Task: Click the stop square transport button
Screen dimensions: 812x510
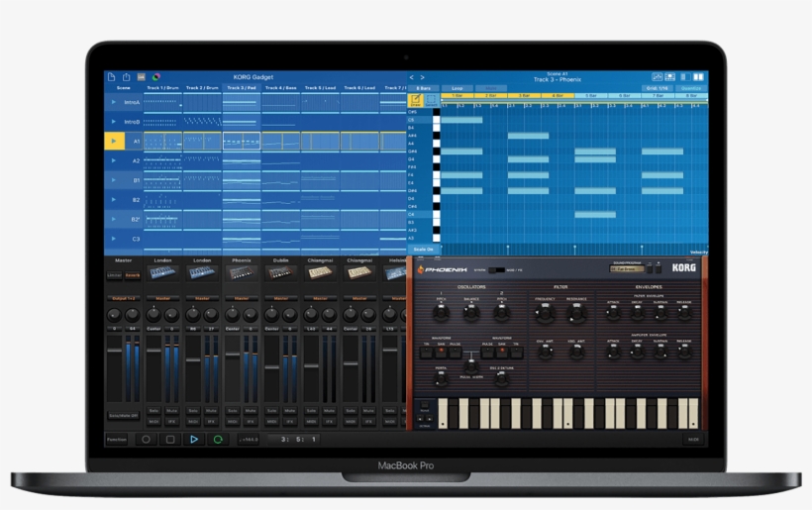Action: (x=170, y=440)
